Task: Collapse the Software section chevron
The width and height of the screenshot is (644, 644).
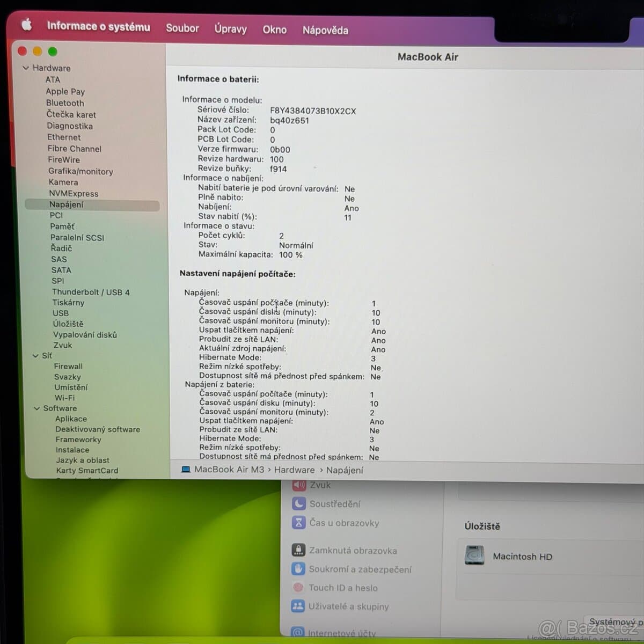Action: (37, 408)
